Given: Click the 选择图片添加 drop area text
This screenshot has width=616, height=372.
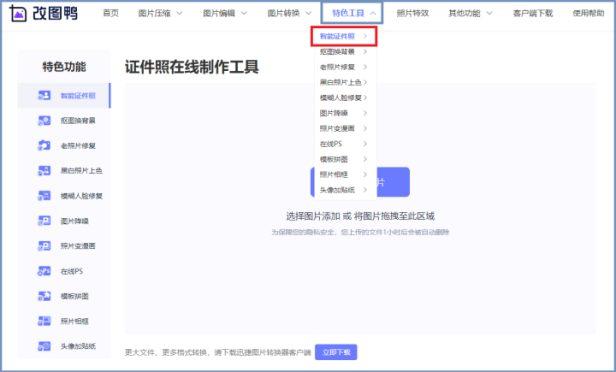Looking at the screenshot, I should (360, 216).
